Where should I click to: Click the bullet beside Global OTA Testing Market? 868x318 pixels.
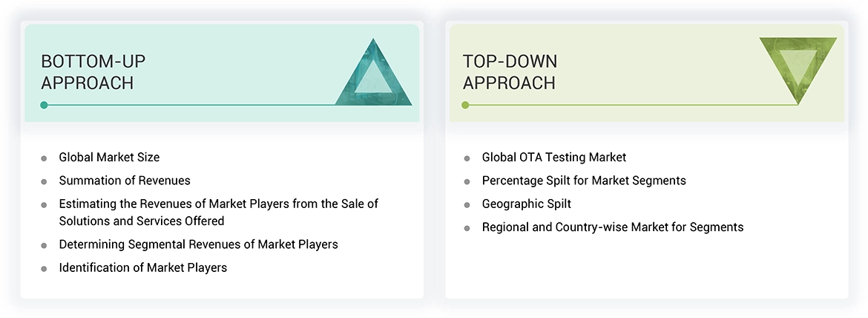(467, 158)
